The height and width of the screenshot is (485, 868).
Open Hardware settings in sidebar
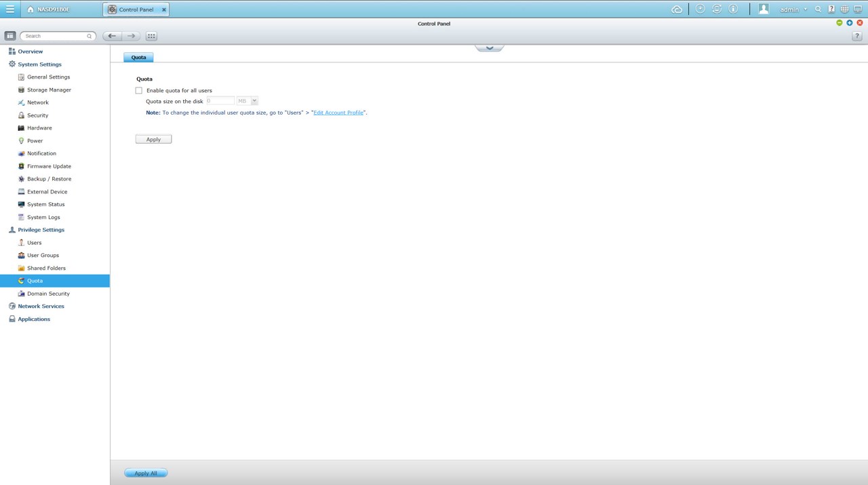pos(39,128)
